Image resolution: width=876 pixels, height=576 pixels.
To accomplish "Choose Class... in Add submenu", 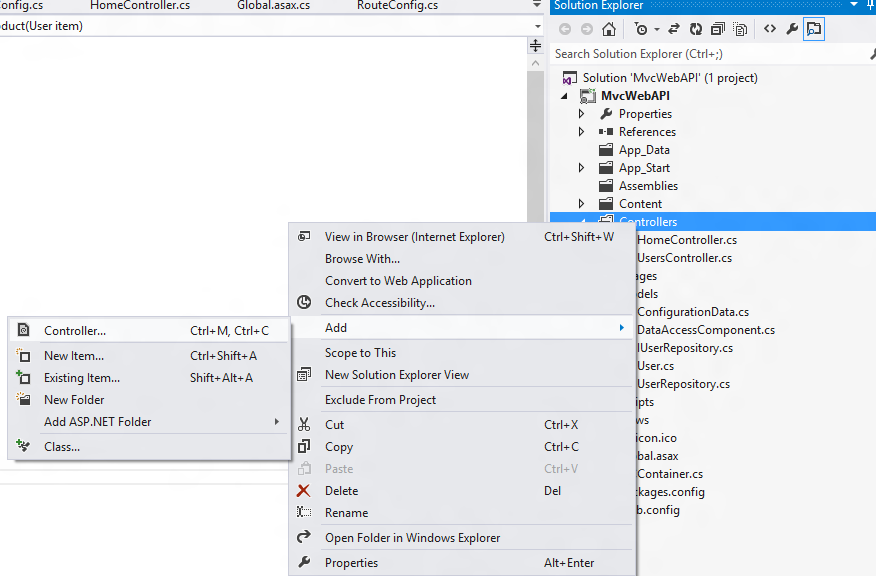I will [x=149, y=447].
